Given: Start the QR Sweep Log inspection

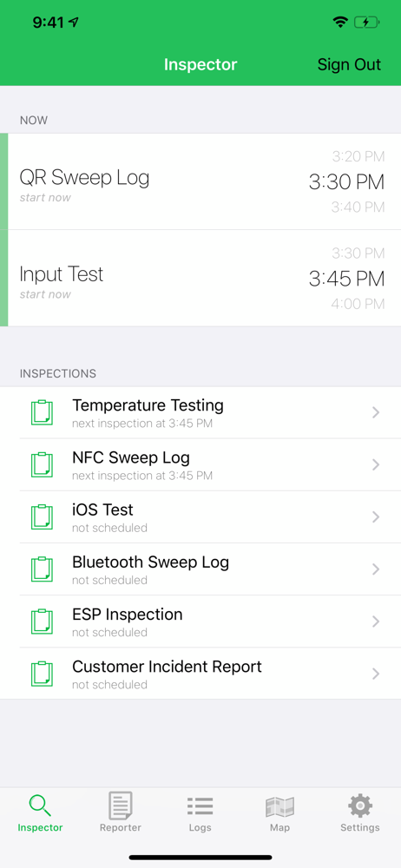Looking at the screenshot, I should point(200,181).
